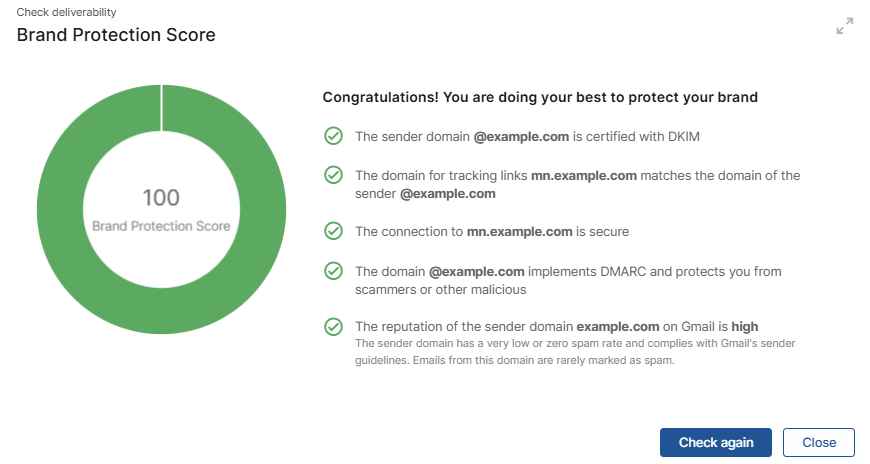Click mn.example.com in secure connection line
This screenshot has height=464, width=870.
coord(519,231)
